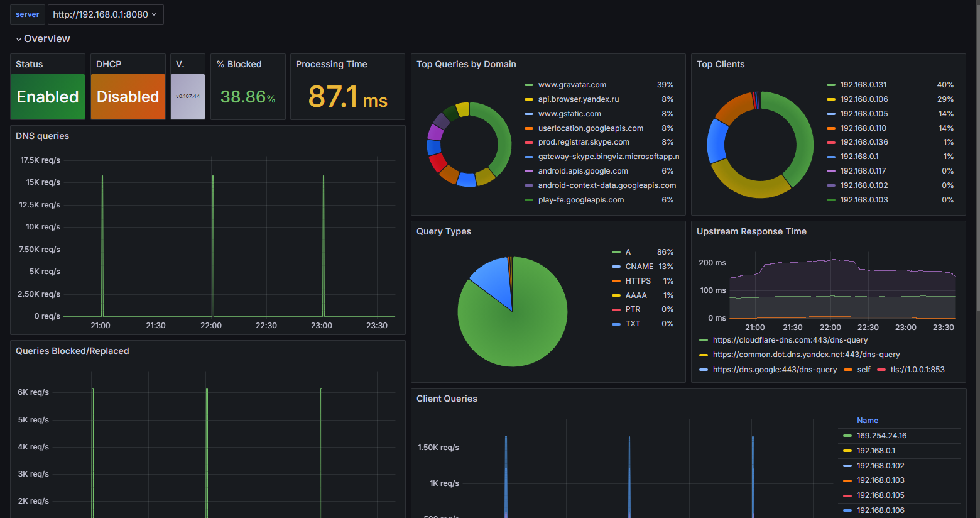Toggle 192.168.0.131 in Top Clients legend
Screen dimensions: 980x518
[863, 85]
